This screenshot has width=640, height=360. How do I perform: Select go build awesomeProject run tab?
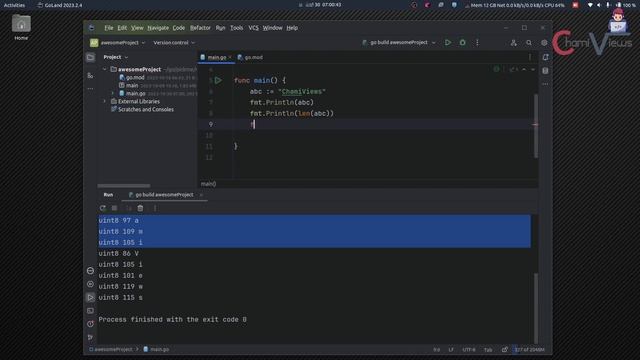click(164, 195)
